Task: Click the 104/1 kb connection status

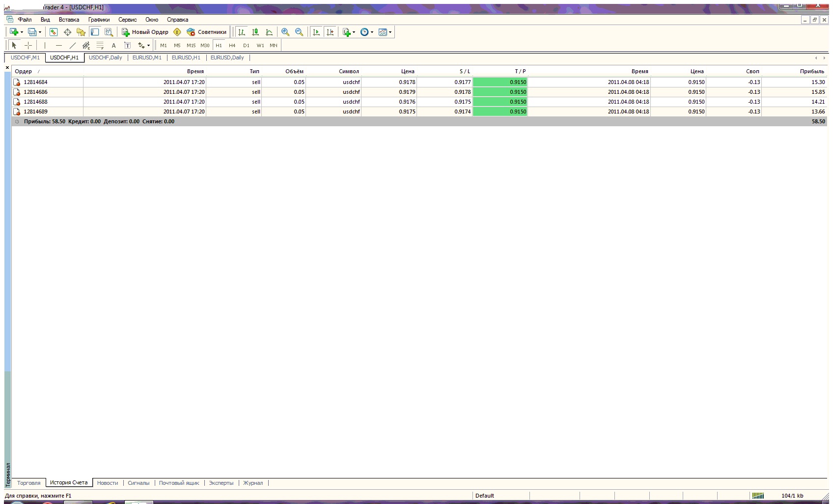Action: [x=792, y=496]
